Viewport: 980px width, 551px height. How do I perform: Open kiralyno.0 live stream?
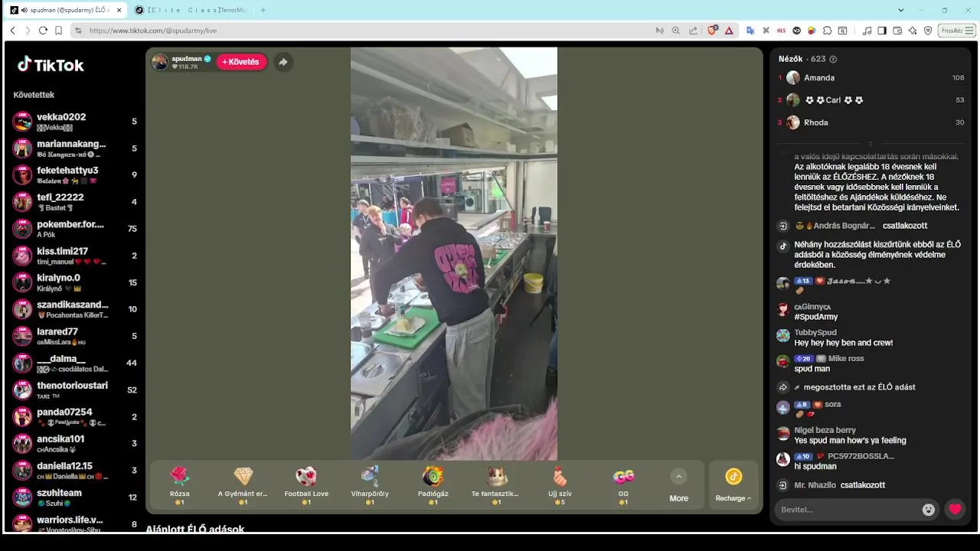pos(76,282)
